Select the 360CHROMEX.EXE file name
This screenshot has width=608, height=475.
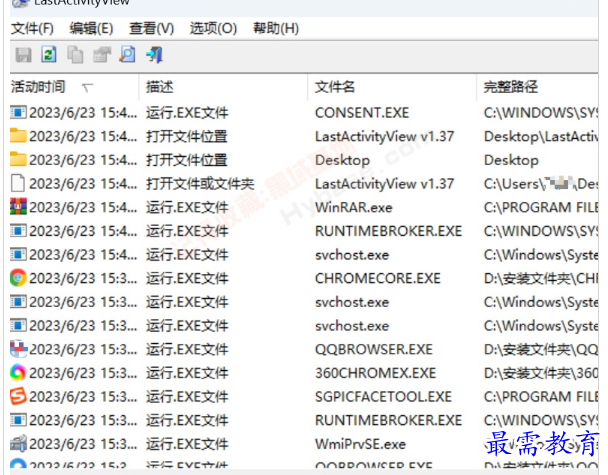pos(375,373)
